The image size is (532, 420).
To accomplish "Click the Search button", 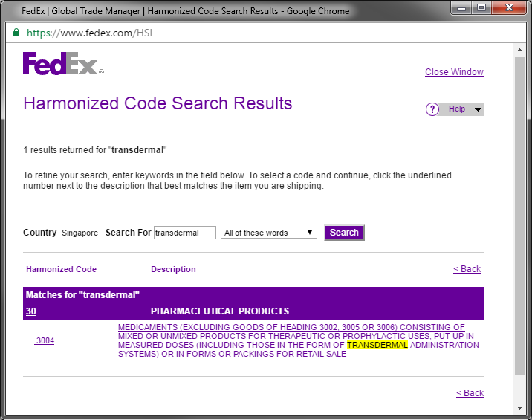I will (x=344, y=233).
